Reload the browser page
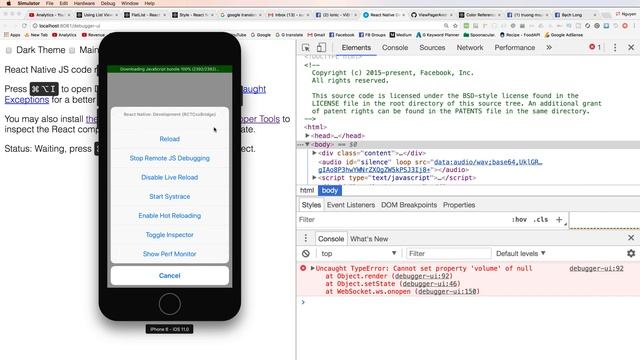The height and width of the screenshot is (360, 640). [x=24, y=26]
